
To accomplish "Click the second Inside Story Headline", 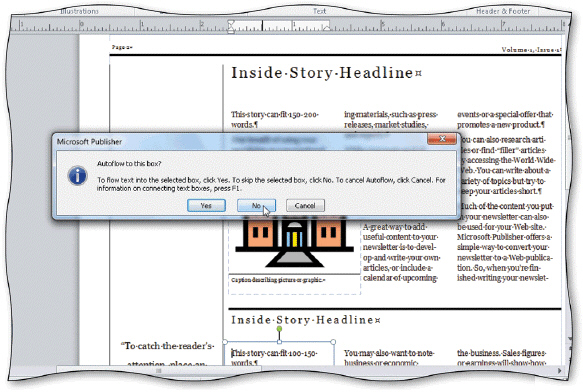I will coord(306,319).
